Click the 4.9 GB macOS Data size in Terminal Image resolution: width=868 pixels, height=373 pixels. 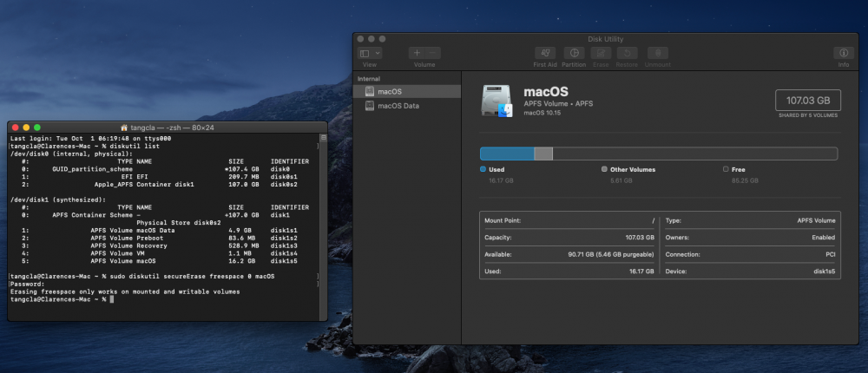tap(240, 230)
